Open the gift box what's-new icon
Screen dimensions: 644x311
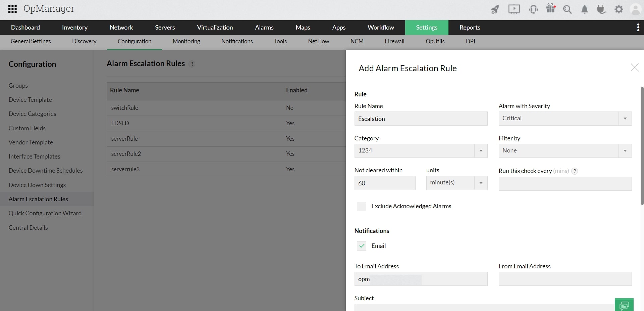click(x=551, y=9)
